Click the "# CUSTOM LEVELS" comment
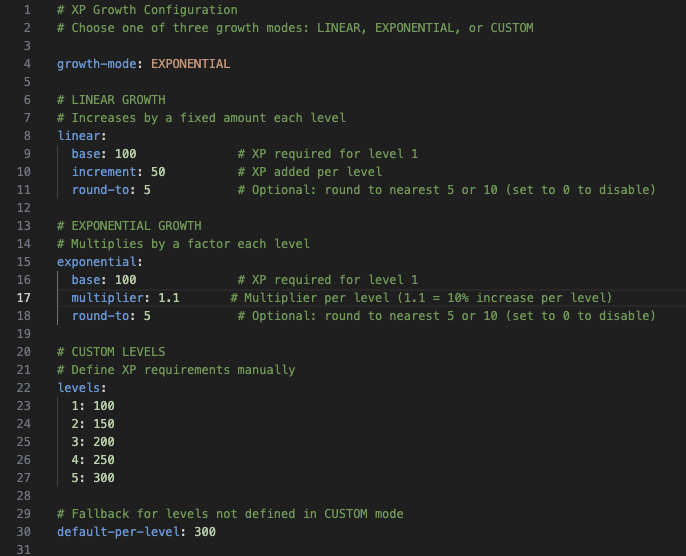686x556 pixels. (111, 352)
